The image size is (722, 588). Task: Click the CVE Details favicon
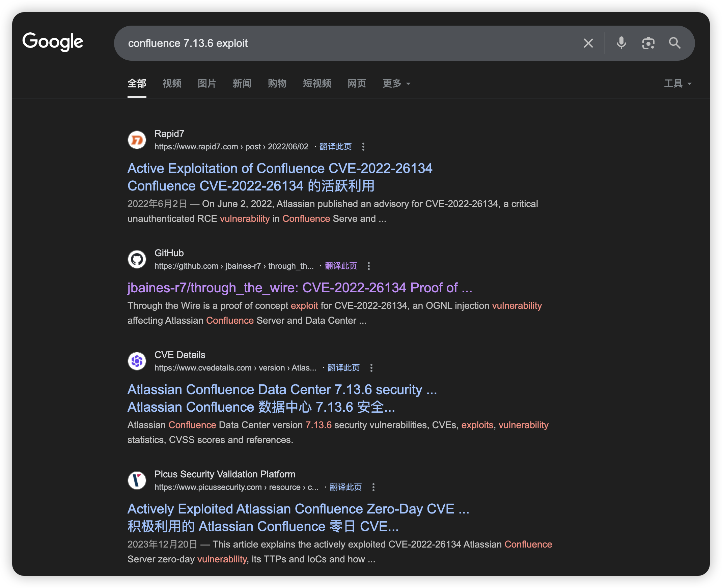point(137,361)
